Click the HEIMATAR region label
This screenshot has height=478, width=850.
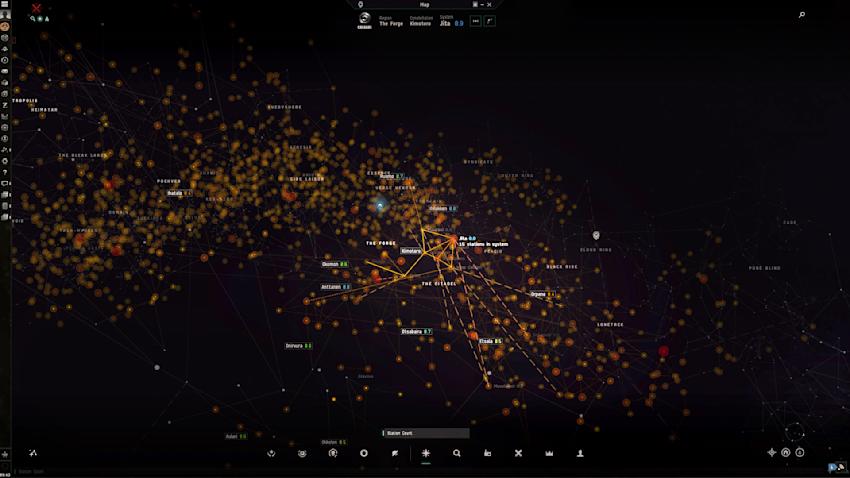(x=44, y=109)
